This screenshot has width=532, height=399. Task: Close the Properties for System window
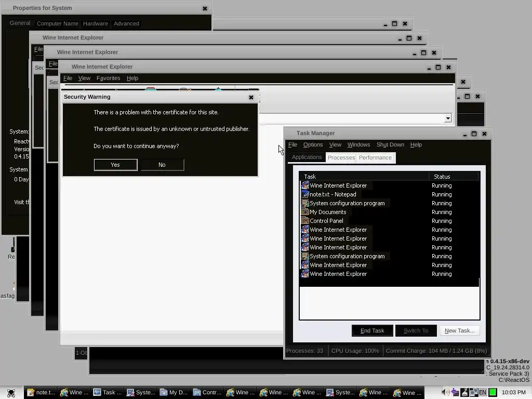click(205, 8)
